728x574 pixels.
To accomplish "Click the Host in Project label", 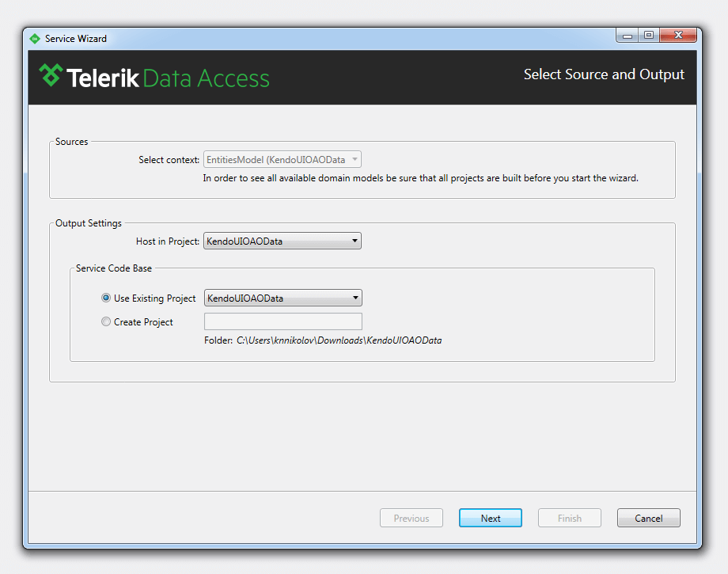I will pos(168,241).
